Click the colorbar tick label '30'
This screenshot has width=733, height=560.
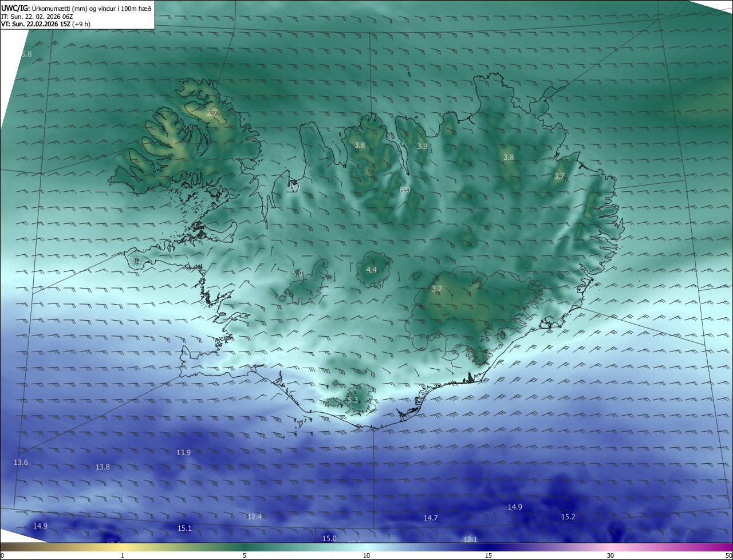click(x=610, y=555)
